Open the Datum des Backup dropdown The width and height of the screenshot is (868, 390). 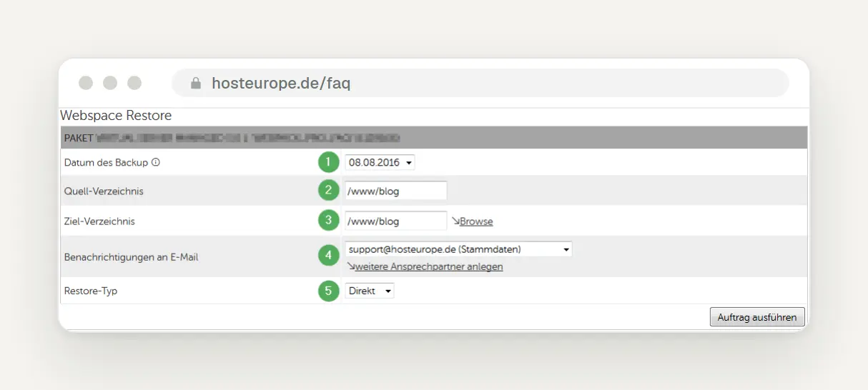pyautogui.click(x=380, y=162)
